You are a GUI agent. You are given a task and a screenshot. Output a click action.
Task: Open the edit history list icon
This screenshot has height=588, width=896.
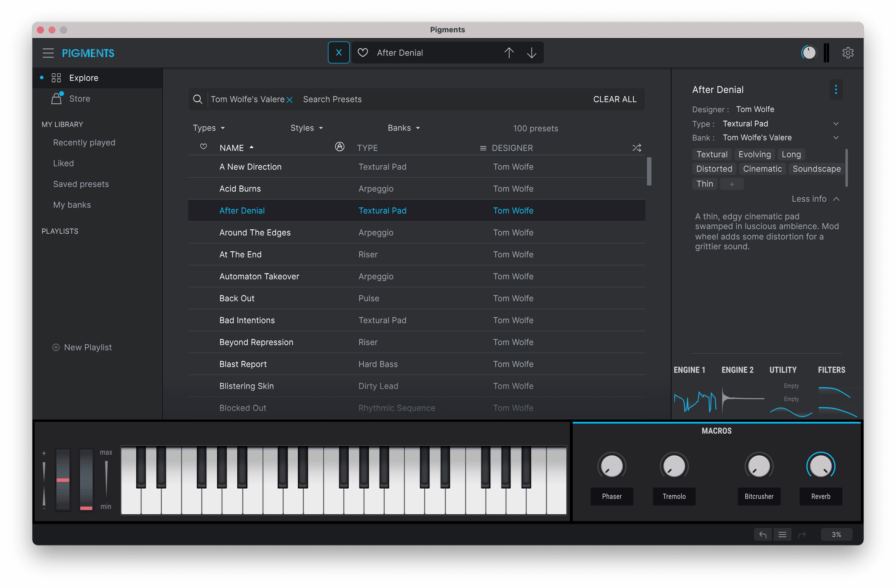[782, 535]
